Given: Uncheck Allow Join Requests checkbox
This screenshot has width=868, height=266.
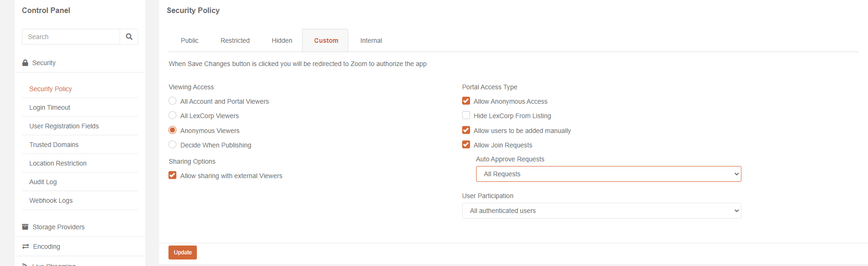Looking at the screenshot, I should tap(466, 145).
